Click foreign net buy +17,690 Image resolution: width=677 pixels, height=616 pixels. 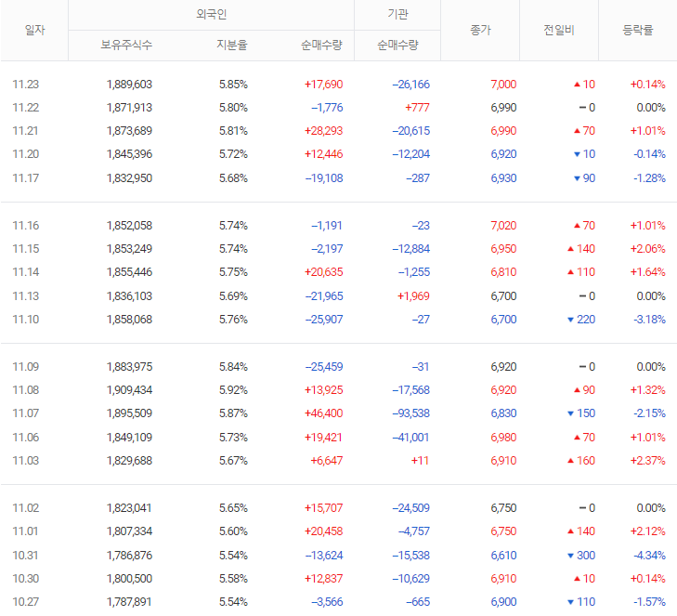[323, 85]
